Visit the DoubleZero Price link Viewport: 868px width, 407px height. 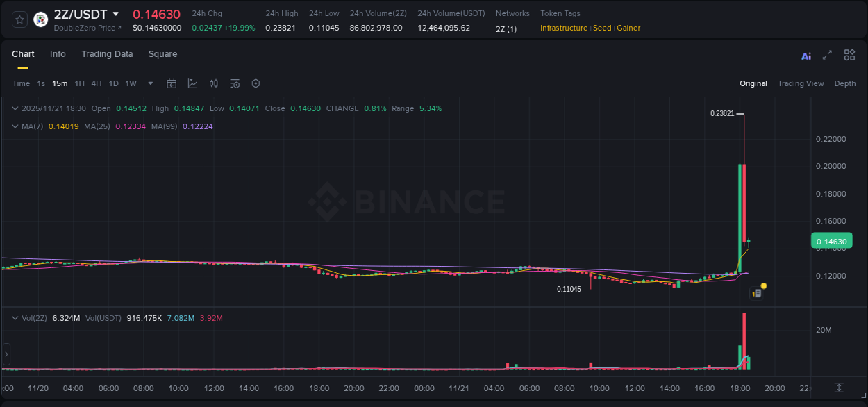click(x=82, y=28)
